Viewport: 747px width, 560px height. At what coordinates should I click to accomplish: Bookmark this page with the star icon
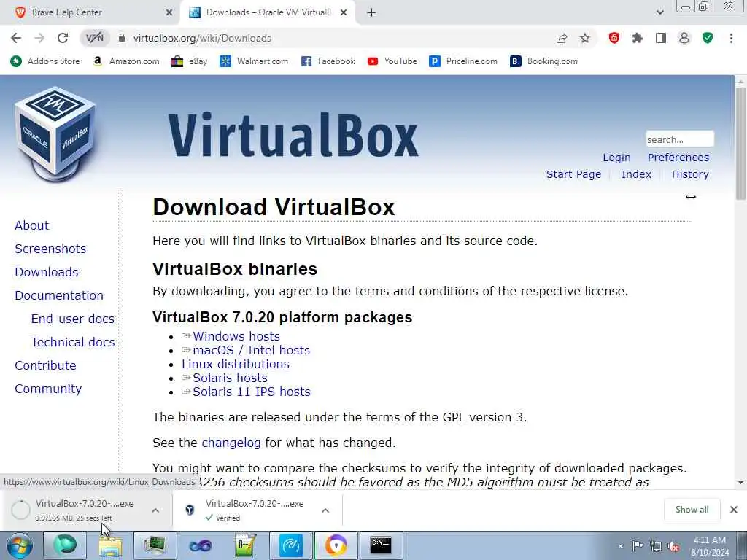click(x=585, y=38)
